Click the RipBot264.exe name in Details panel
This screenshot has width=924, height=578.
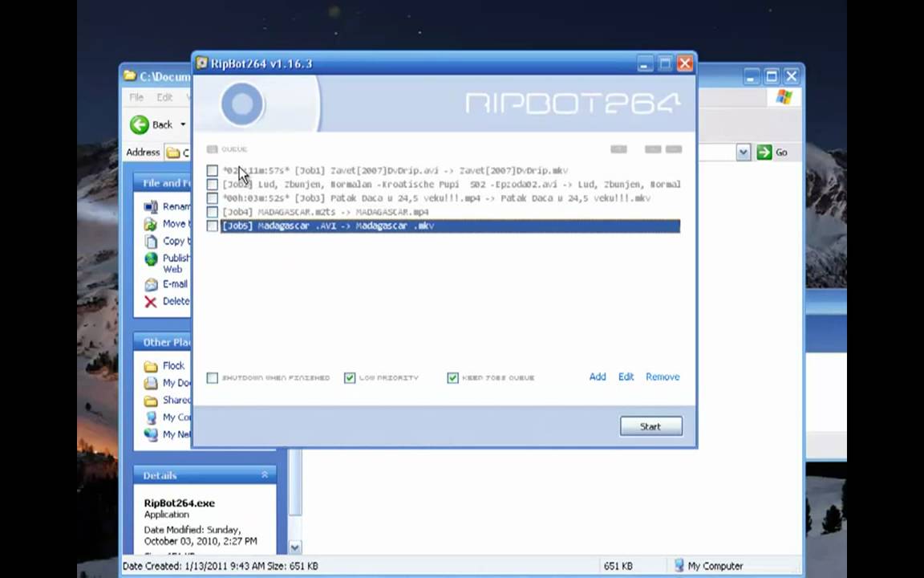click(x=179, y=503)
